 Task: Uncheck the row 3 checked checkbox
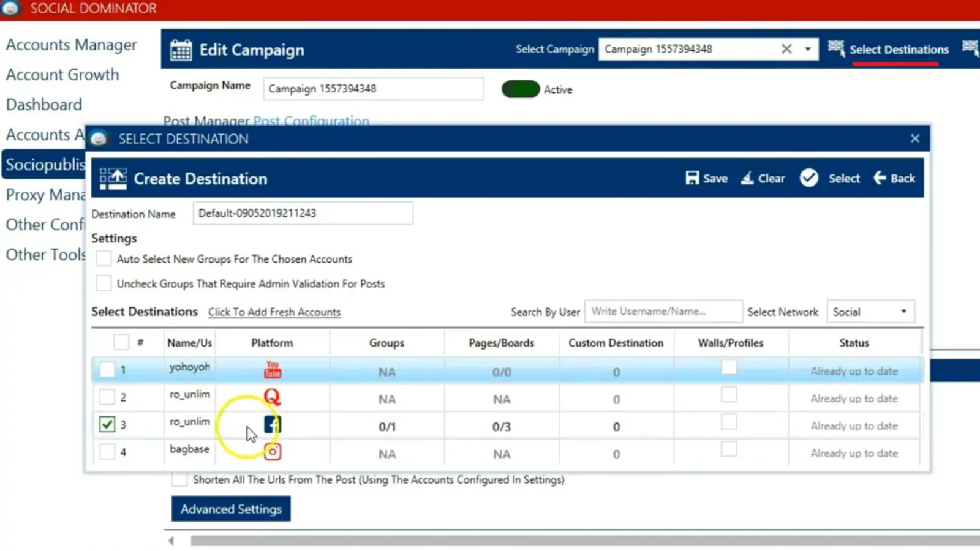coord(107,424)
